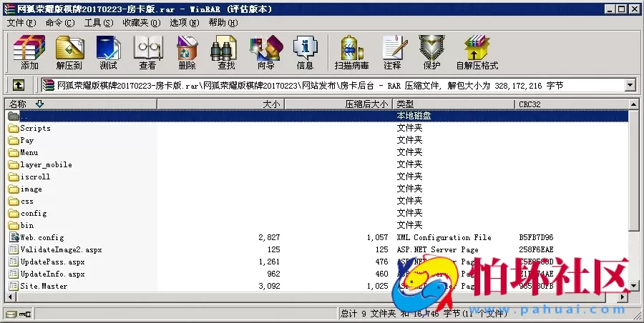Image resolution: width=644 pixels, height=323 pixels.
Task: Open the Favorites (收藏夹) menu
Action: [x=141, y=23]
